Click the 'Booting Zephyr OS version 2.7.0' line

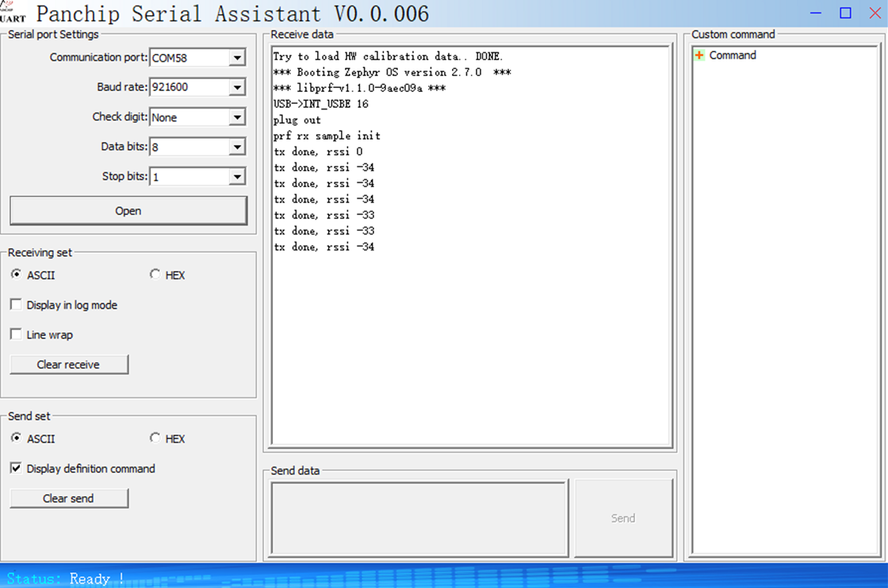click(392, 72)
